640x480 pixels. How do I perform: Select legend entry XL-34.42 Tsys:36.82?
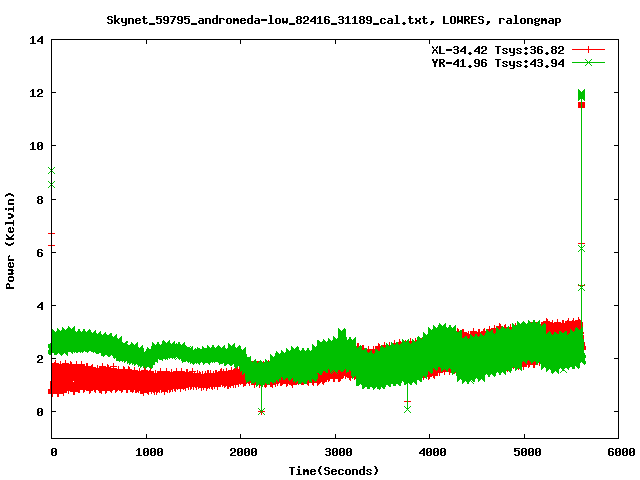click(x=498, y=50)
